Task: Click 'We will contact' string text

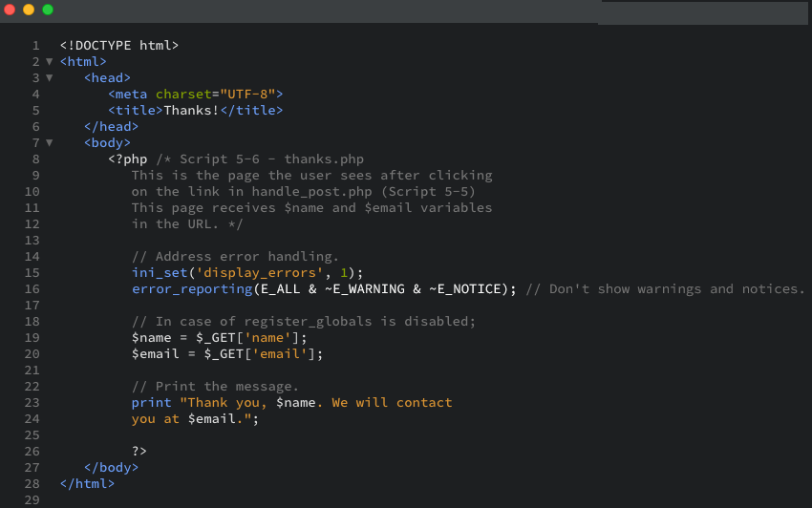Action: (x=392, y=402)
